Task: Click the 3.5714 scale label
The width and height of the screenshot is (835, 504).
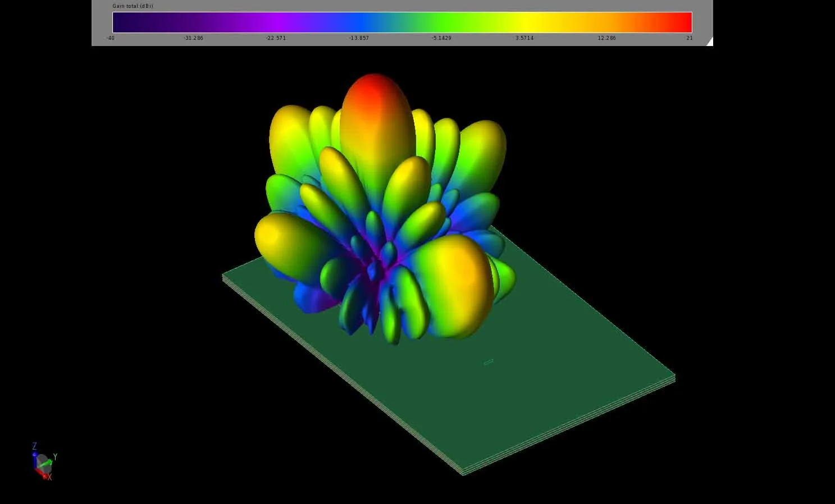Action: click(524, 38)
